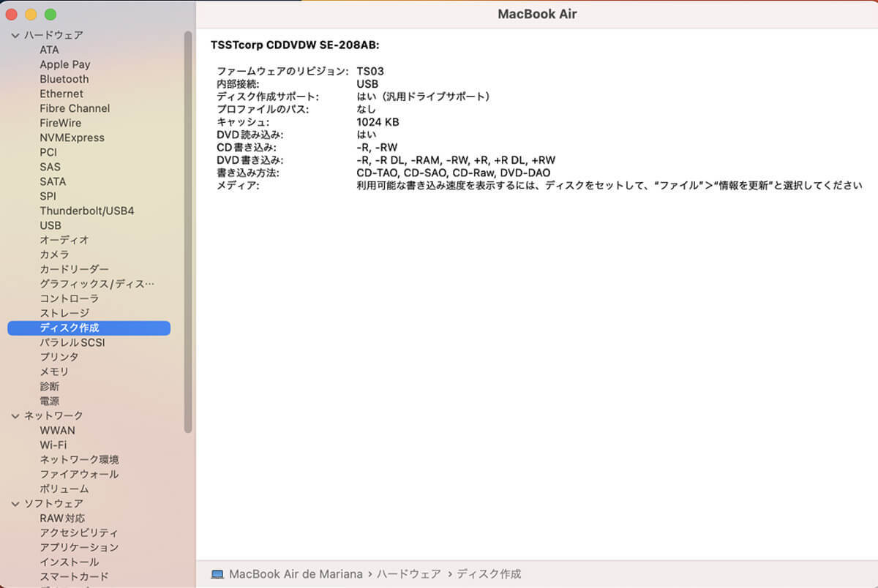Select パラレルSCSI in the sidebar
Image resolution: width=878 pixels, height=588 pixels.
(x=72, y=342)
